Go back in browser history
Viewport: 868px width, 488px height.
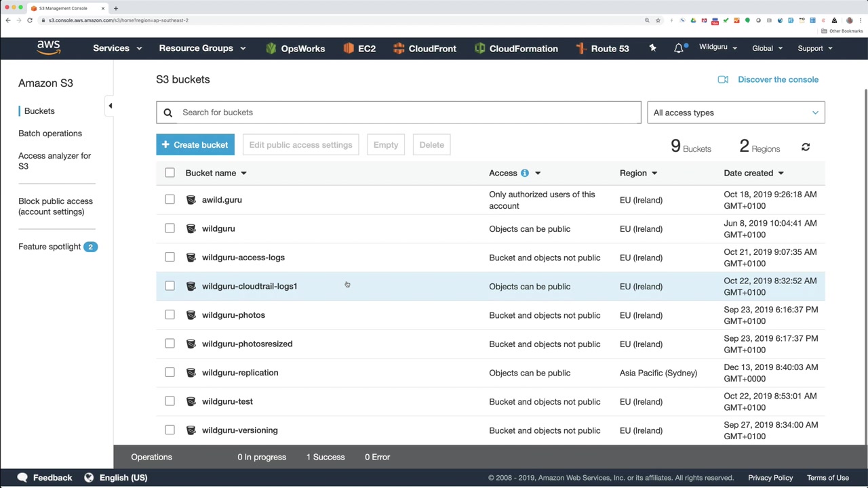(8, 20)
